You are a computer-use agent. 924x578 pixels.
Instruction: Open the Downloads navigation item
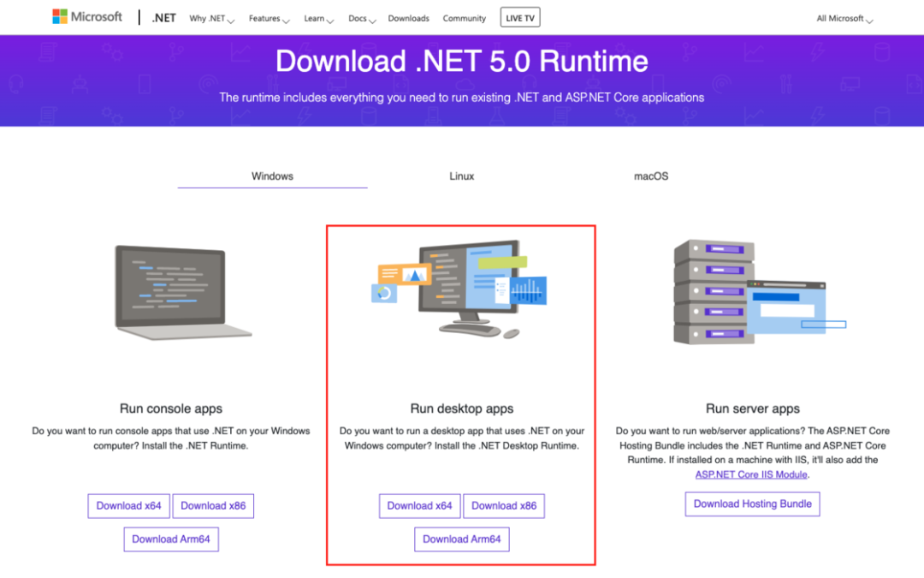408,19
